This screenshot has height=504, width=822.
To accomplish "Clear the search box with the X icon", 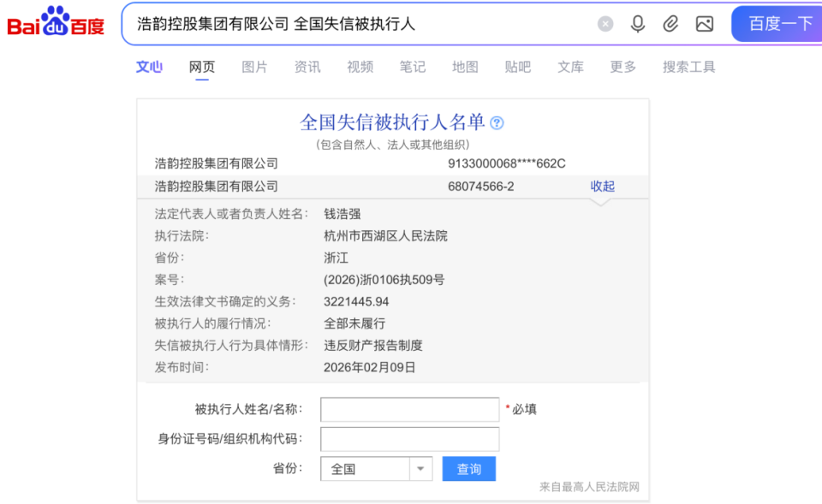I will coord(605,24).
